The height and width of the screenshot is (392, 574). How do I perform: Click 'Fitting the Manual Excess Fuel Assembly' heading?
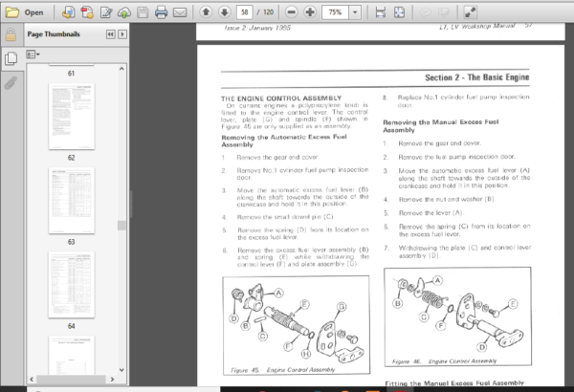(454, 382)
